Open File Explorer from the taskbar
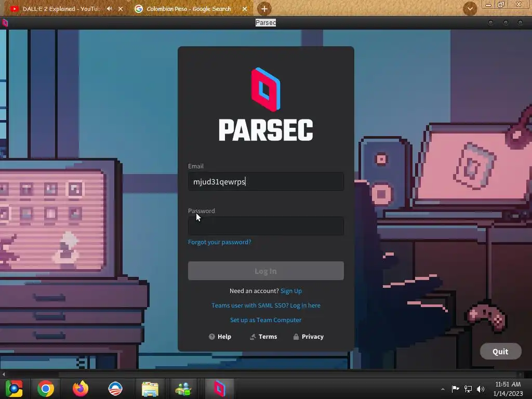Image resolution: width=532 pixels, height=399 pixels. point(150,389)
